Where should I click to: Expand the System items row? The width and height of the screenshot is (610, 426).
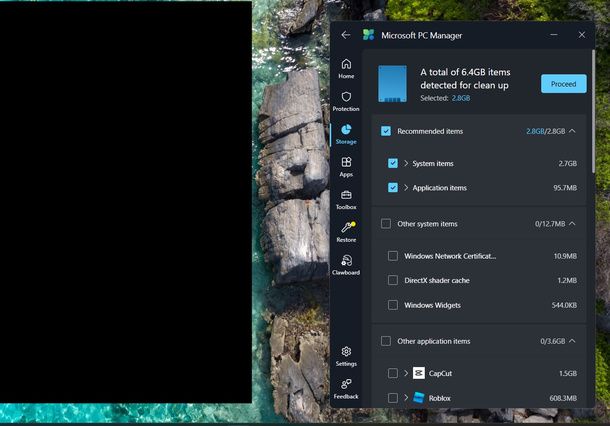tap(406, 163)
